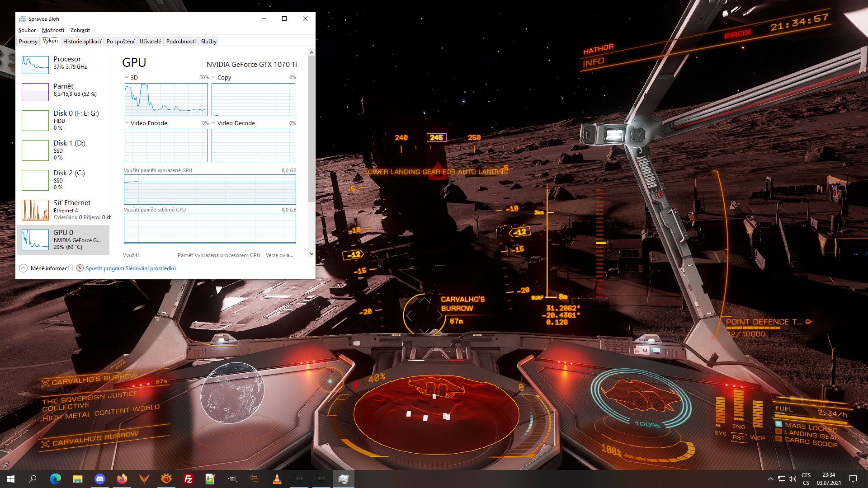Click the Task Manager taskbar icon

click(x=343, y=479)
